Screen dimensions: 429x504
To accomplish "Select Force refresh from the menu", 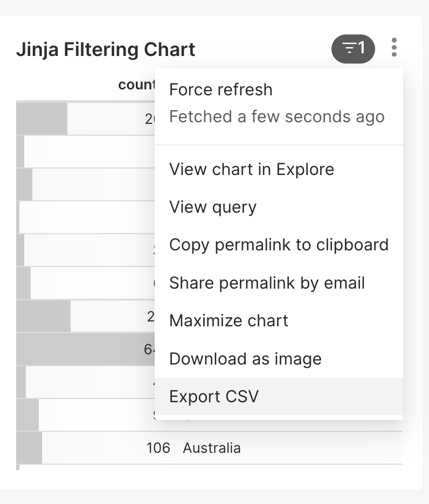I will pos(221,89).
